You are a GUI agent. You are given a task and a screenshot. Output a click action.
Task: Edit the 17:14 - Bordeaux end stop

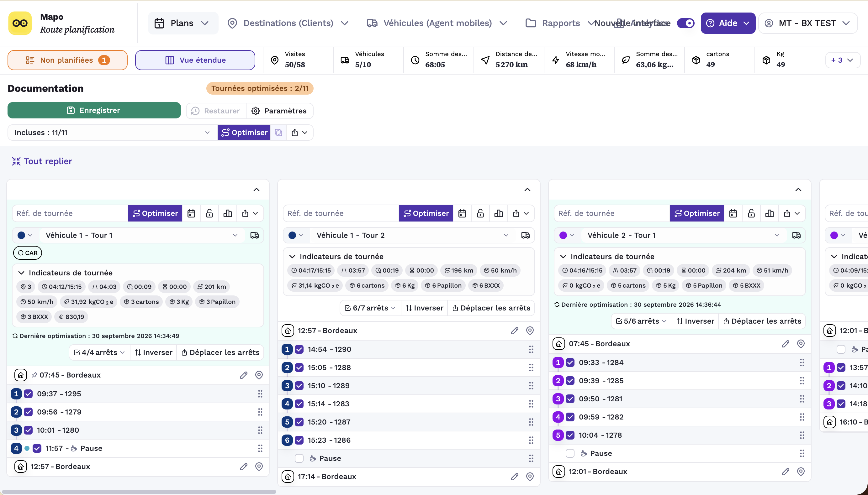pos(515,477)
